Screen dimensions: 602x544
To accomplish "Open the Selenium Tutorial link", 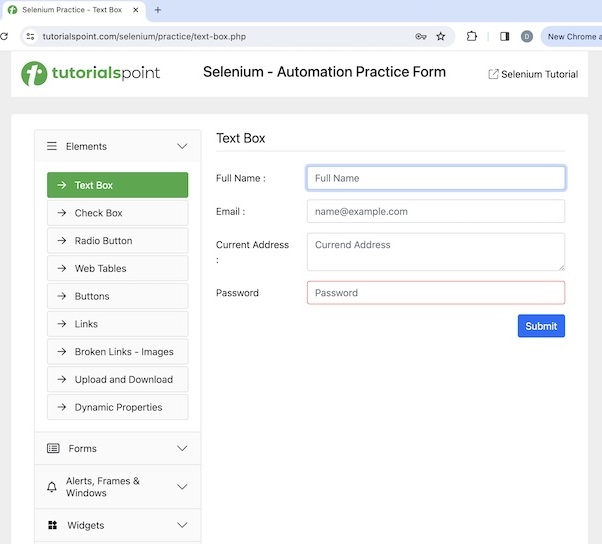I will point(533,74).
